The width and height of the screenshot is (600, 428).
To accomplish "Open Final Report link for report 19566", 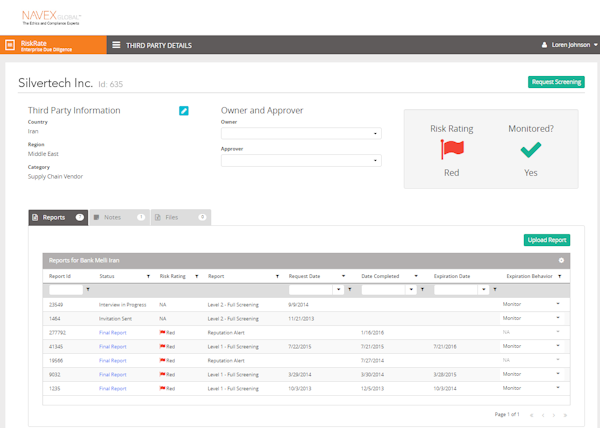I will pyautogui.click(x=112, y=361).
